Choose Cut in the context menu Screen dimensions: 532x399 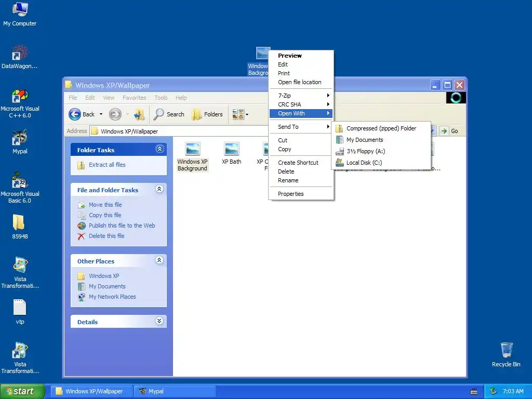[301, 140]
